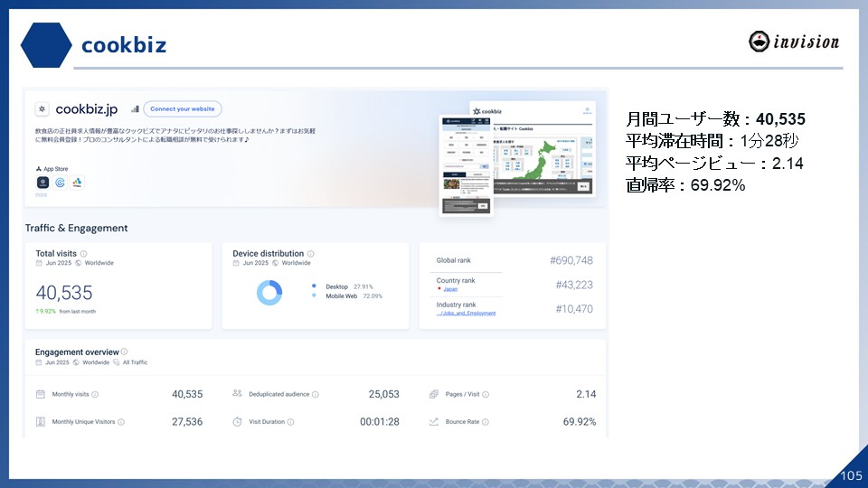Click the Country rank value #43,223

[574, 285]
